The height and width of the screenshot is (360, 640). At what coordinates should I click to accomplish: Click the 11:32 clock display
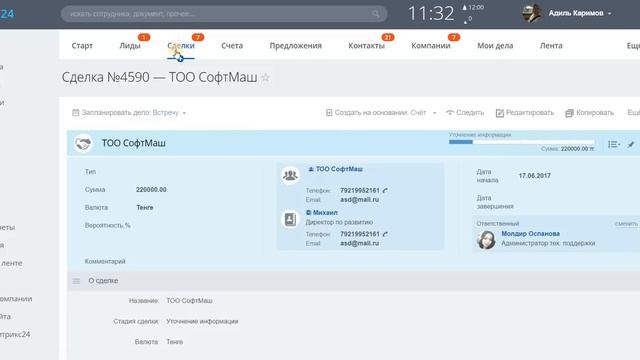click(x=431, y=13)
